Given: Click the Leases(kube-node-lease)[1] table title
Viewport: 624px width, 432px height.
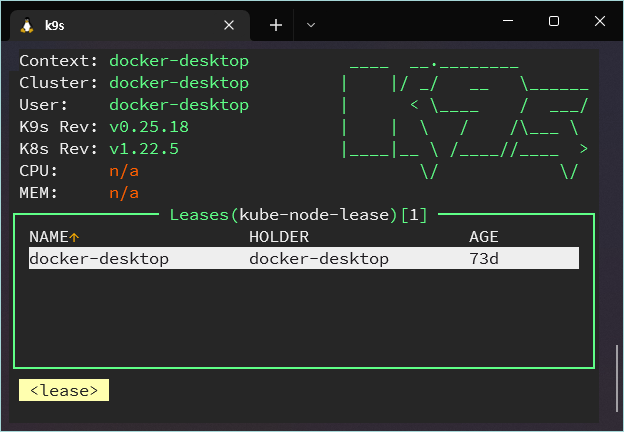Looking at the screenshot, I should [298, 215].
